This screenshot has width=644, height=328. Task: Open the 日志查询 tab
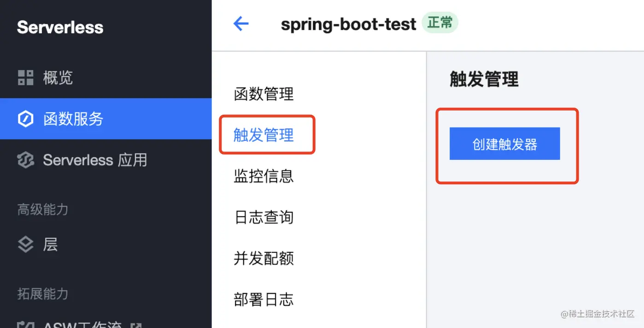(x=263, y=217)
